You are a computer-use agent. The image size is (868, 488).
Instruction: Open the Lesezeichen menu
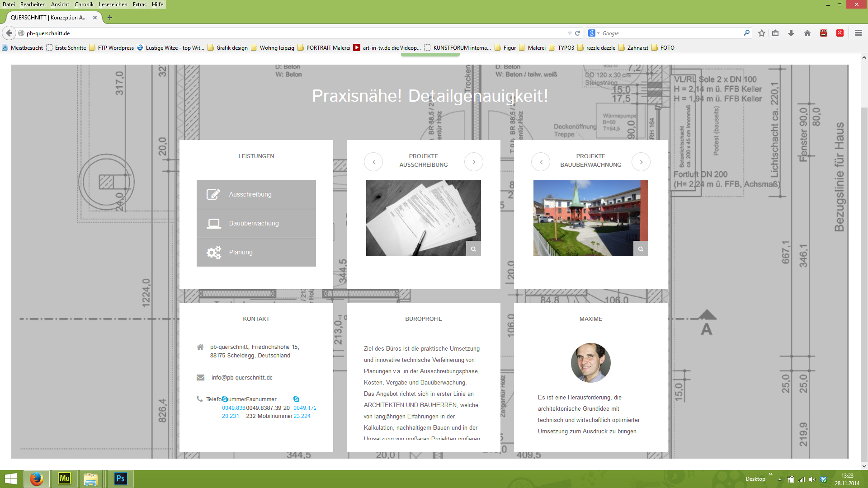click(113, 5)
